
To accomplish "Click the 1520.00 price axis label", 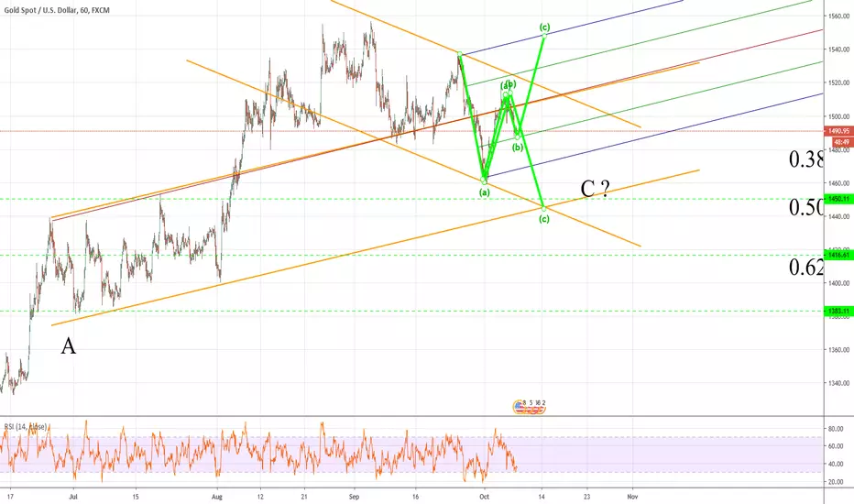I will 838,82.
